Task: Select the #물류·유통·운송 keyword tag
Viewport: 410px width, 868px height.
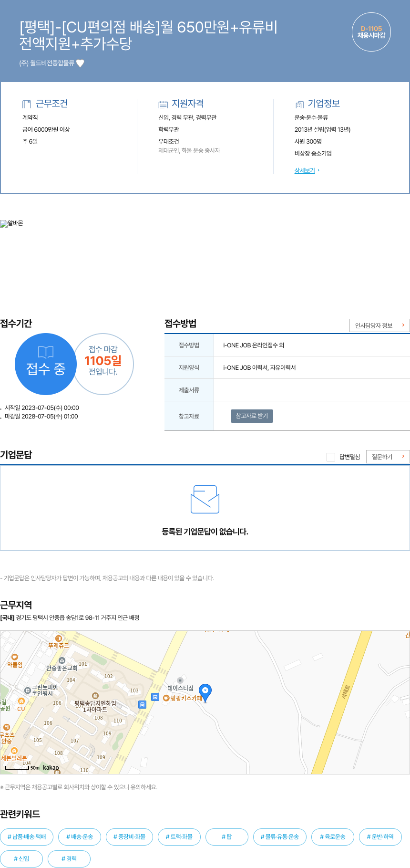Action: 280,837
